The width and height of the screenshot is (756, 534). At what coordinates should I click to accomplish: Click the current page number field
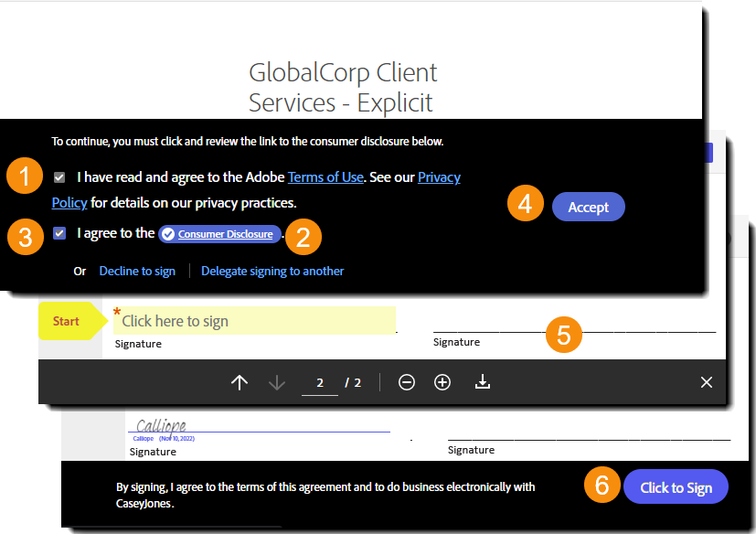click(320, 383)
